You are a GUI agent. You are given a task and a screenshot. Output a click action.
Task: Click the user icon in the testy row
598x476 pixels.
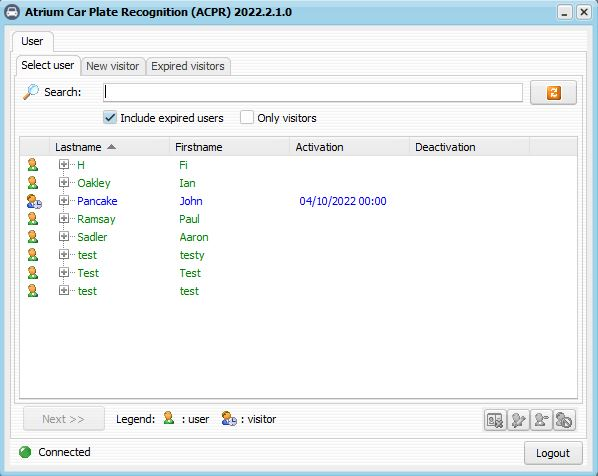tap(33, 255)
